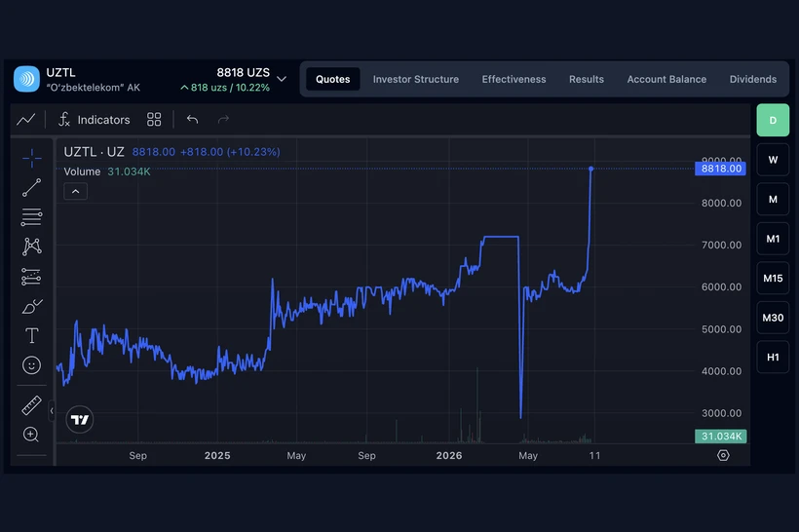799x532 pixels.
Task: Collapse the left drawing toolbar
Action: click(x=52, y=411)
